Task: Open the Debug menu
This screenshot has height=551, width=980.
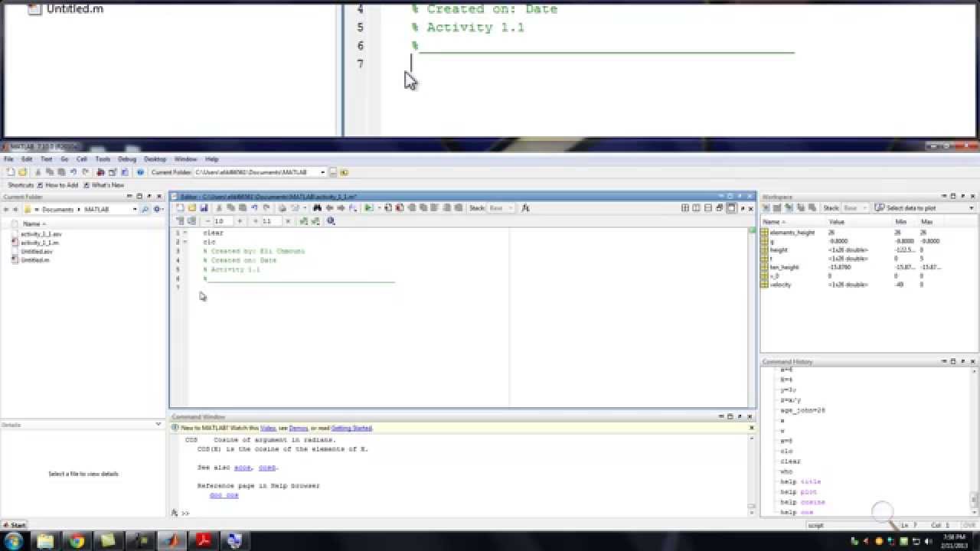Action: click(x=127, y=159)
